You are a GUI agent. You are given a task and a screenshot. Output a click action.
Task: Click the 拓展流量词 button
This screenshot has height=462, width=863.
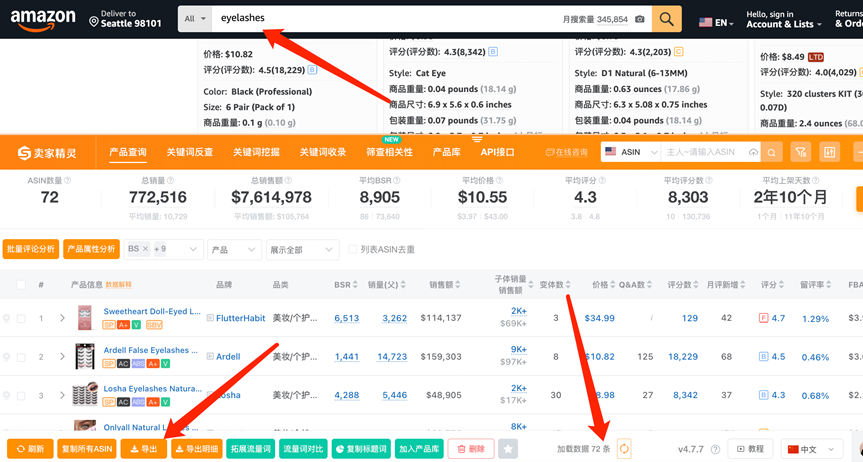pyautogui.click(x=250, y=449)
